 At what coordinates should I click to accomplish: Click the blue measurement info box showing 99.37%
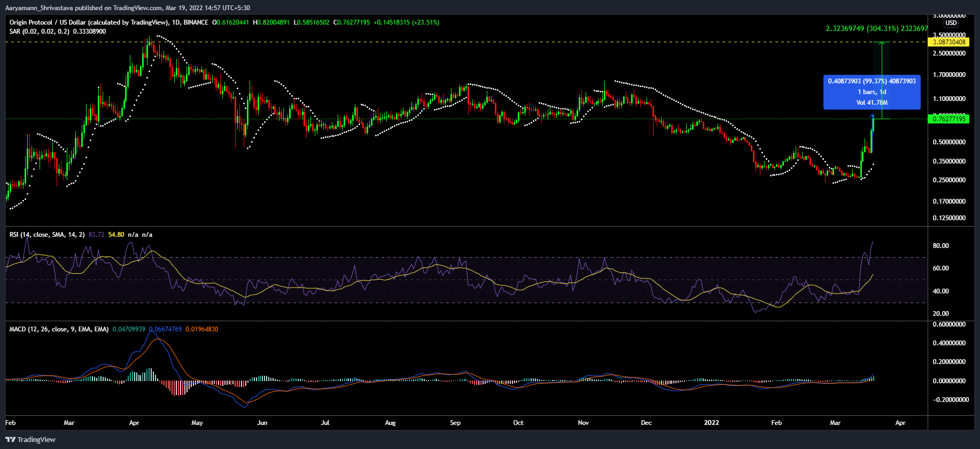(872, 92)
